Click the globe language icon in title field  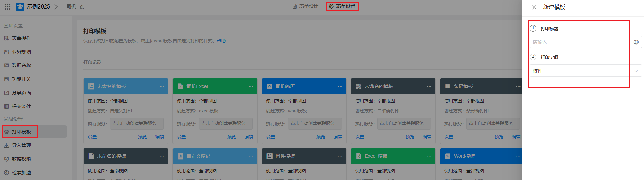[x=636, y=42]
